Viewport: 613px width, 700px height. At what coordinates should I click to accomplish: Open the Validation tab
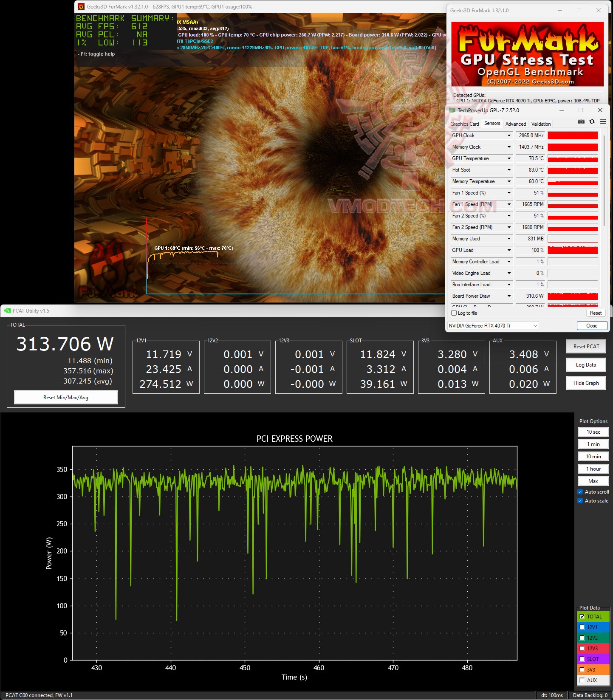[x=541, y=124]
